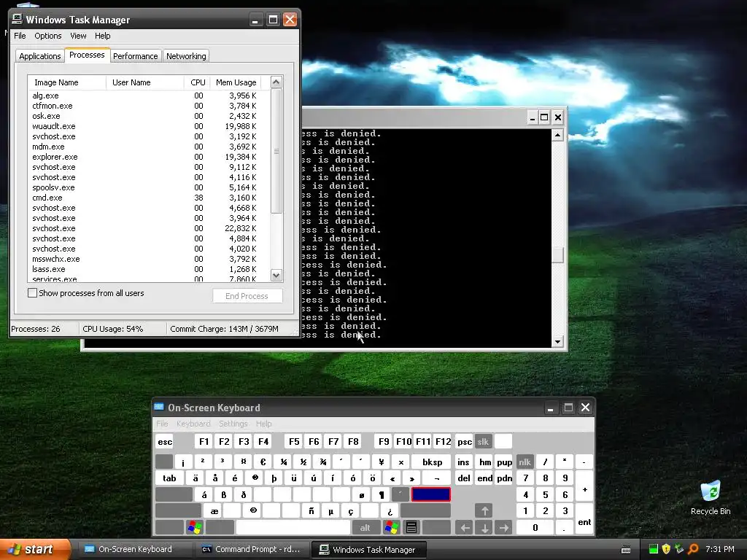Image resolution: width=747 pixels, height=560 pixels.
Task: Click Command Prompt scrollbar up arrow
Action: click(x=557, y=135)
